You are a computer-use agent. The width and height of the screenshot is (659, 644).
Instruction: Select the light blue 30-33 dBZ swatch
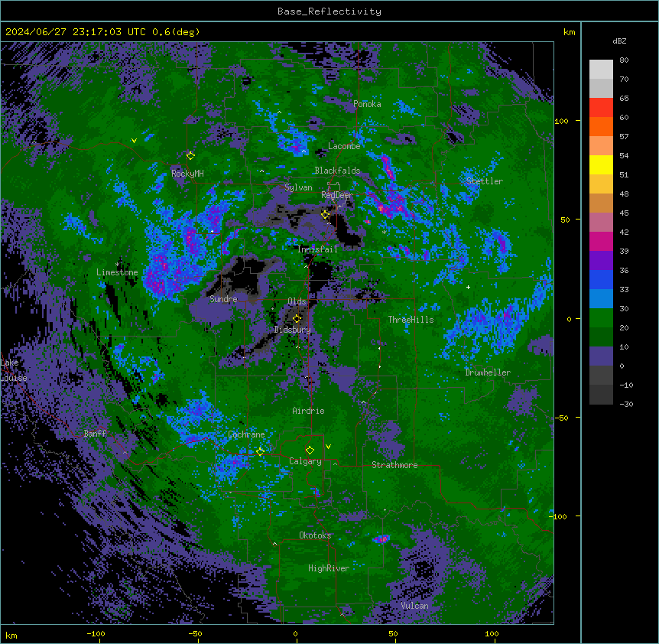click(x=601, y=299)
